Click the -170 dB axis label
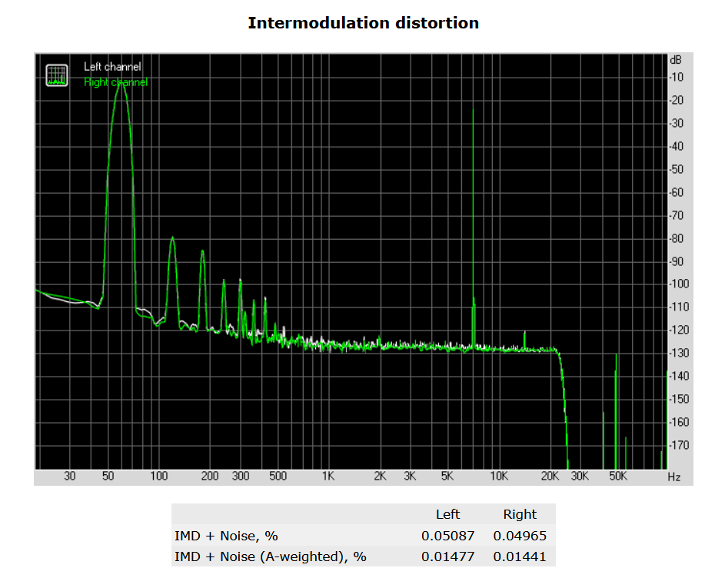The width and height of the screenshot is (725, 588). 679,445
